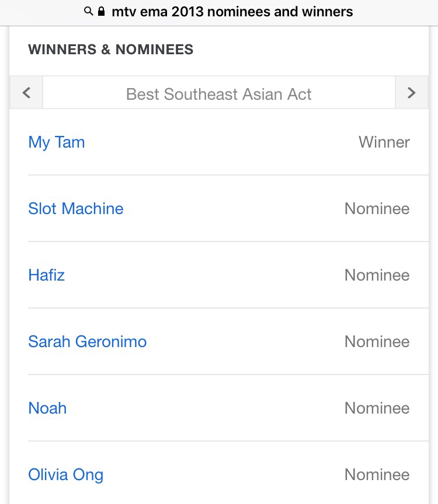Open the Noah artist link

pos(47,408)
